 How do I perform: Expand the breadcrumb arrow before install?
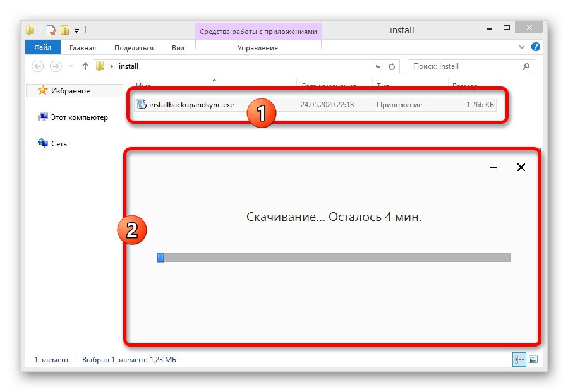coord(112,66)
